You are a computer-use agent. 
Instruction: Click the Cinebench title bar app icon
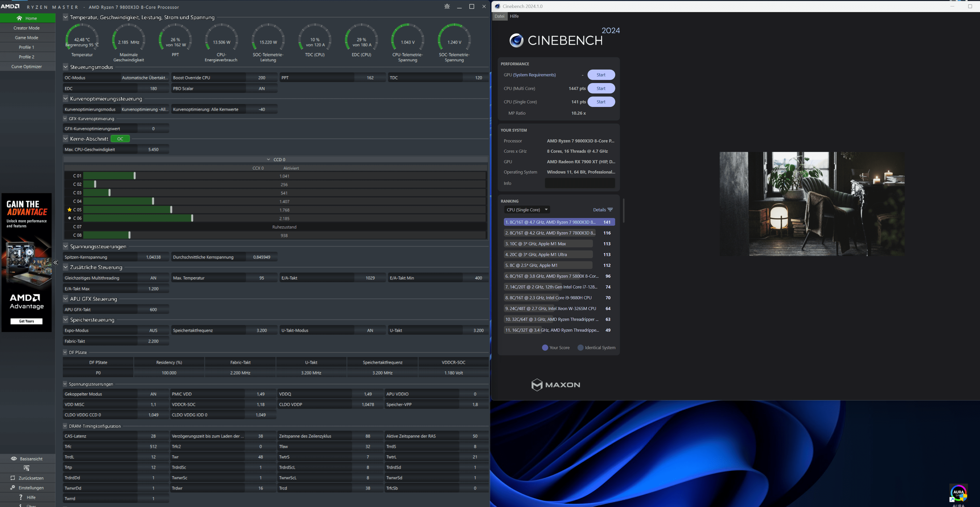pos(497,6)
